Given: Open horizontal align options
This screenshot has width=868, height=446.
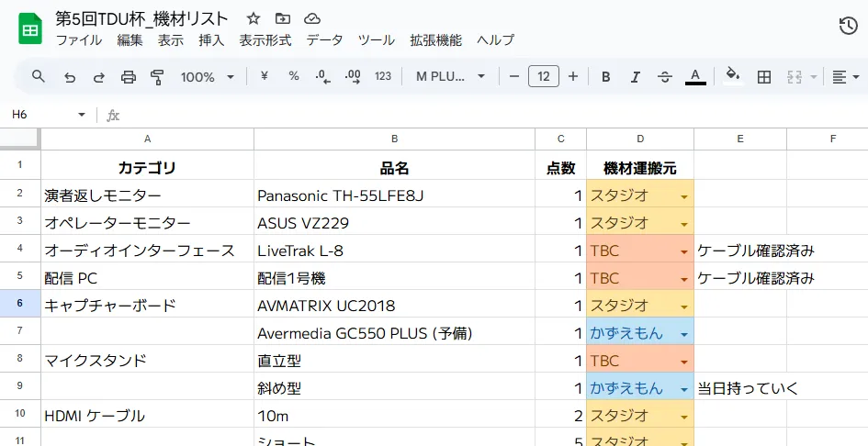Looking at the screenshot, I should click(x=845, y=77).
